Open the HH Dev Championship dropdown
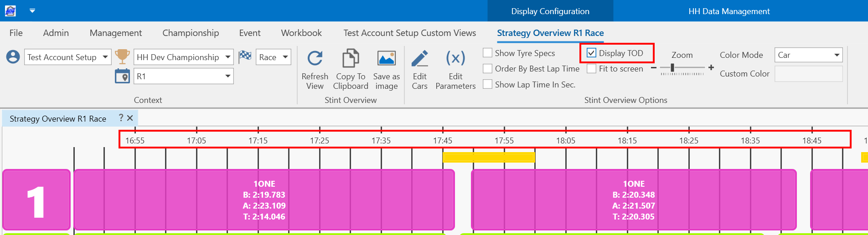This screenshot has height=235, width=868. point(228,57)
